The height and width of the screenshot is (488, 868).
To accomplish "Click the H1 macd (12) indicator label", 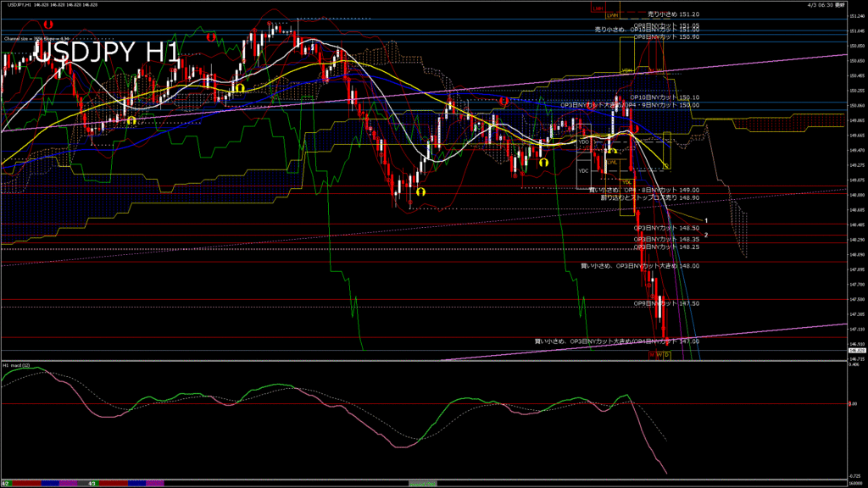I will point(17,365).
